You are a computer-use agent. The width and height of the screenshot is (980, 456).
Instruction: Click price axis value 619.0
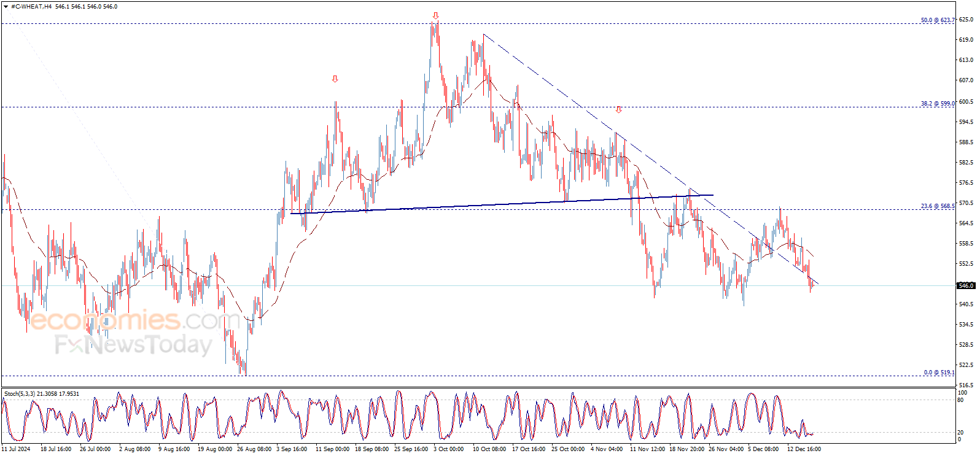click(x=966, y=40)
